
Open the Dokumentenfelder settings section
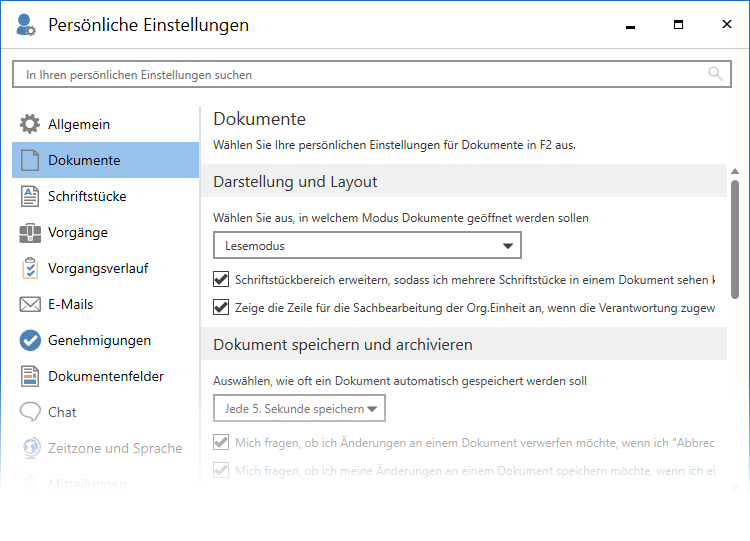105,377
